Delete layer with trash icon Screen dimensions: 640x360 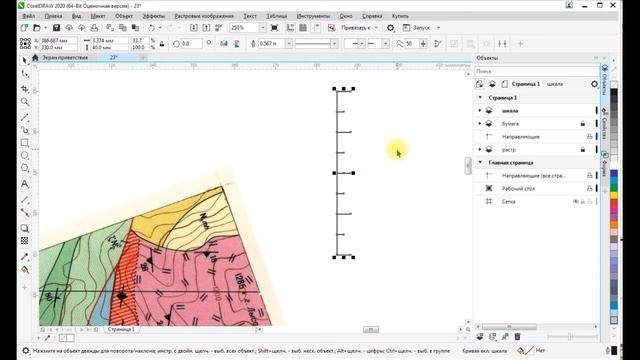point(517,337)
